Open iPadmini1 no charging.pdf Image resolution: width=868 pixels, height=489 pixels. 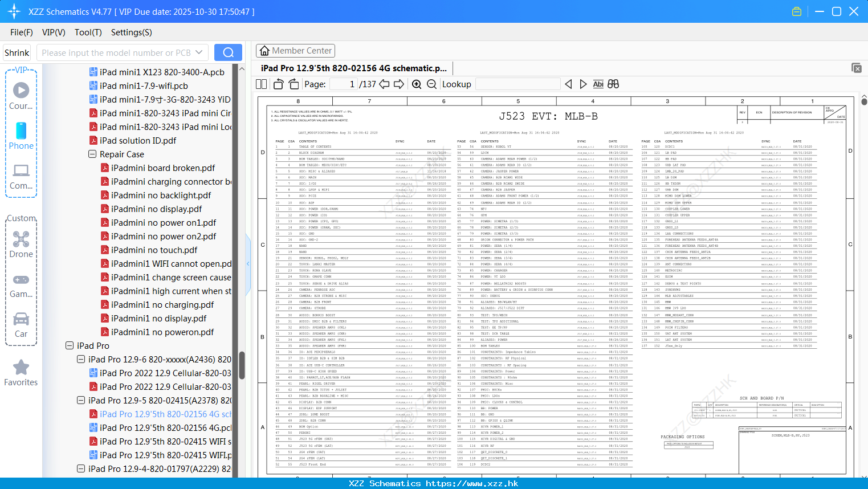[162, 304]
